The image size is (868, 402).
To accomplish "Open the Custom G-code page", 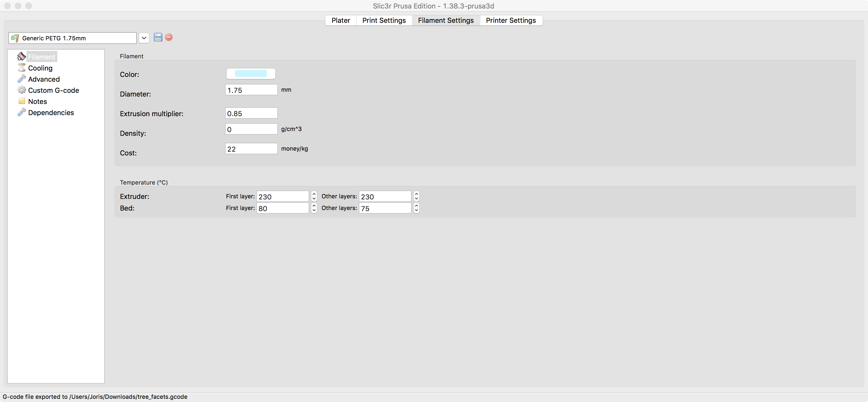I will (54, 90).
